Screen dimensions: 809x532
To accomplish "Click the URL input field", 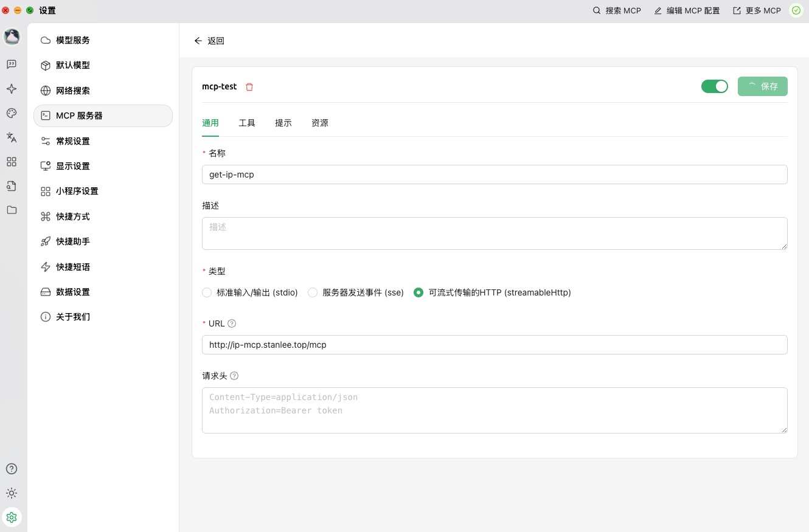I will point(495,345).
